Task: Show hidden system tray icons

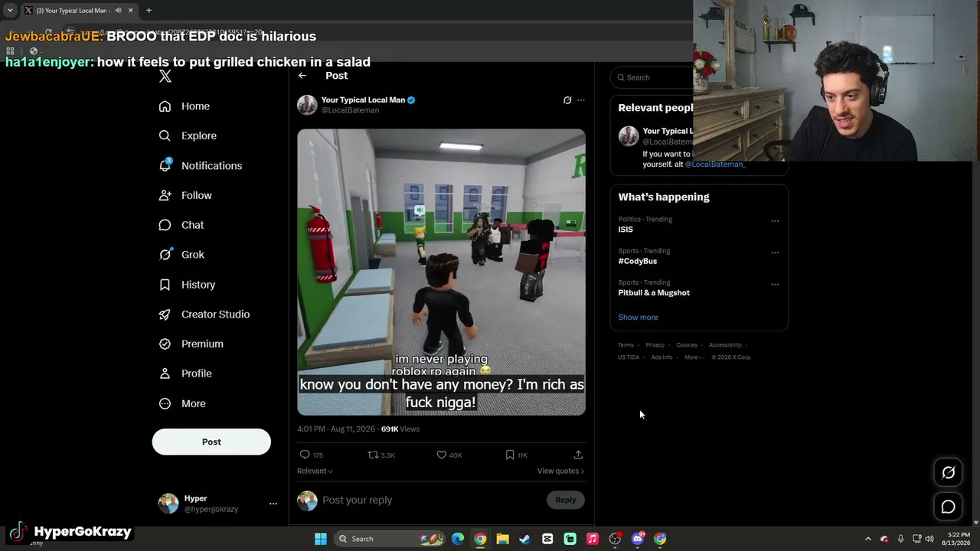Action: tap(867, 539)
